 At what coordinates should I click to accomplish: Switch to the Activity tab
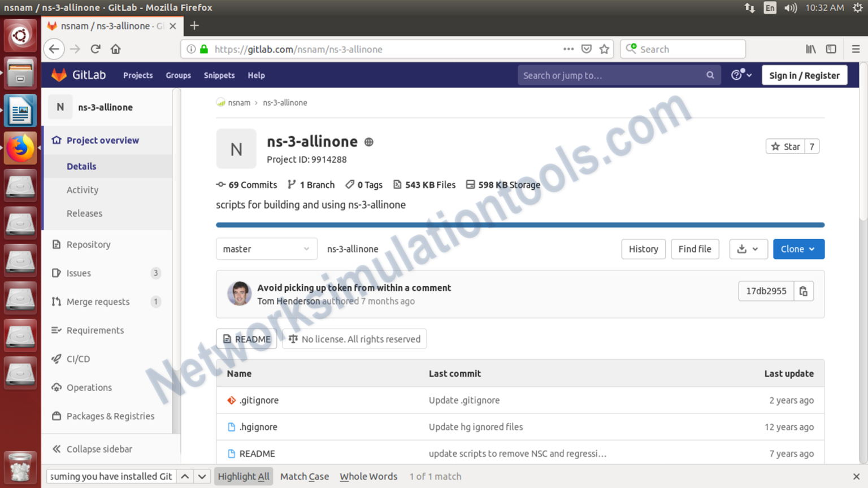(82, 190)
